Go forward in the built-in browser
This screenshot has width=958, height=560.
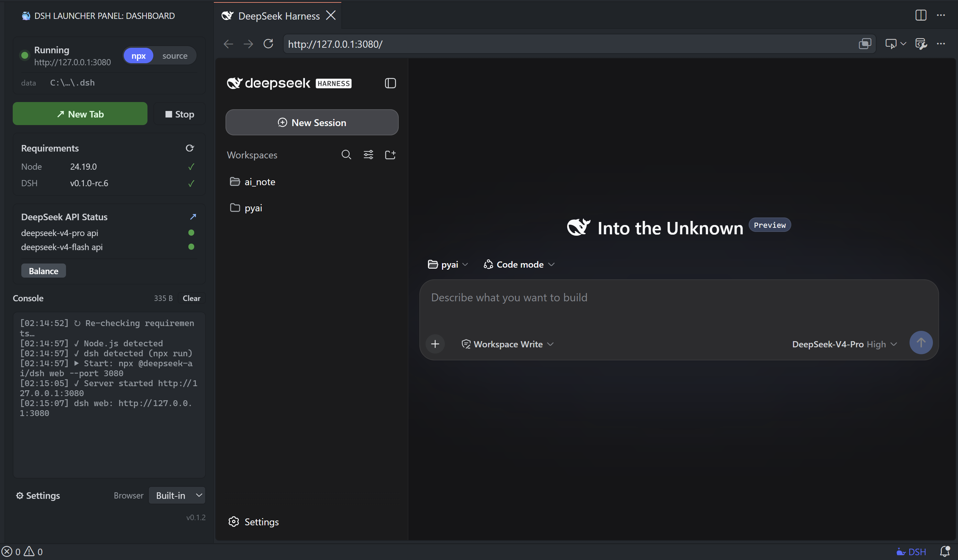click(248, 44)
